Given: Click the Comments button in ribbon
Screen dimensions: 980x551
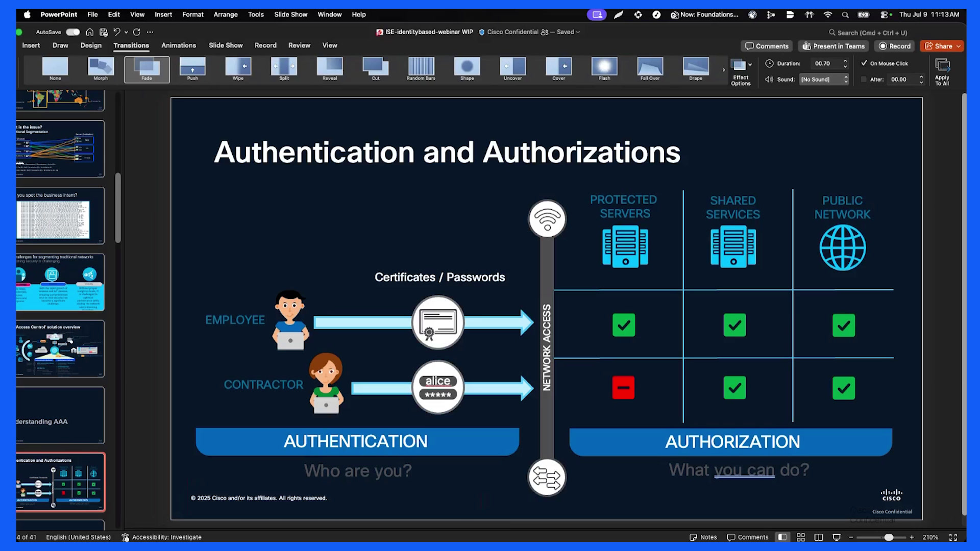Looking at the screenshot, I should coord(767,46).
